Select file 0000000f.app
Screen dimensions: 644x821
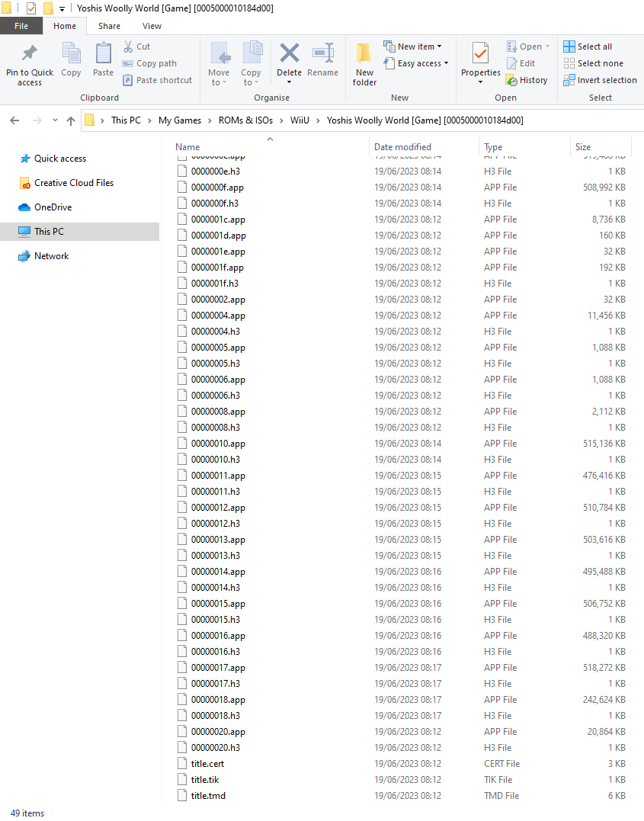217,188
